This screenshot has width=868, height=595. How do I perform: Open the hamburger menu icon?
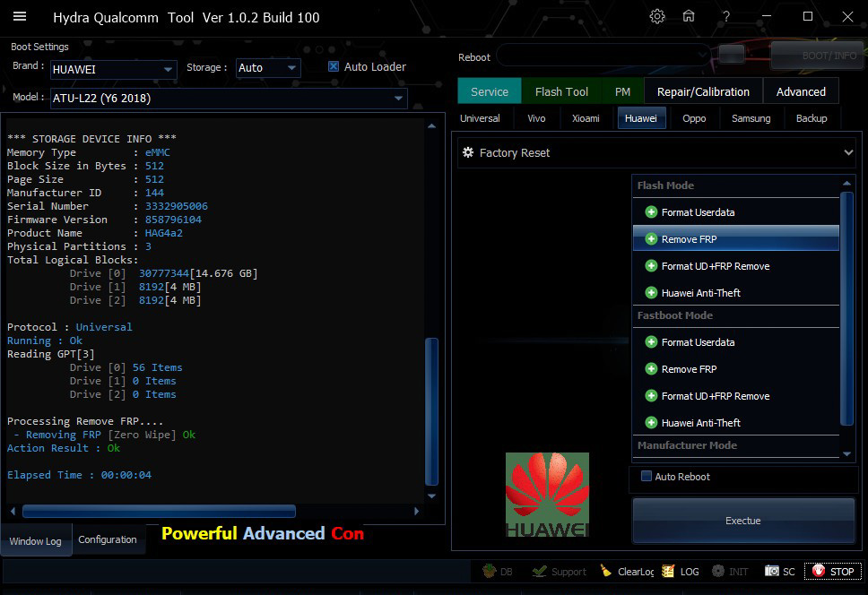[x=20, y=17]
